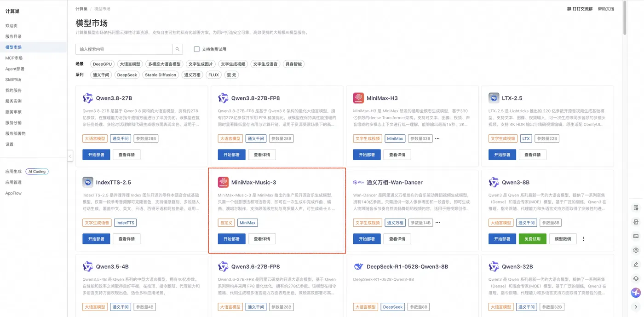The image size is (644, 317).
Task: Open the settings gear in right toolbar
Action: pos(636,250)
